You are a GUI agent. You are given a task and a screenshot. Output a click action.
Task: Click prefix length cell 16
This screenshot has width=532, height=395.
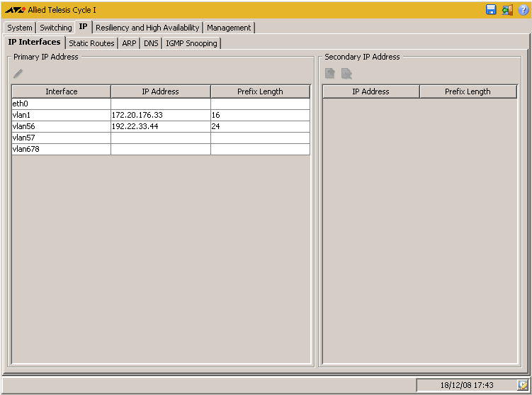(x=260, y=115)
